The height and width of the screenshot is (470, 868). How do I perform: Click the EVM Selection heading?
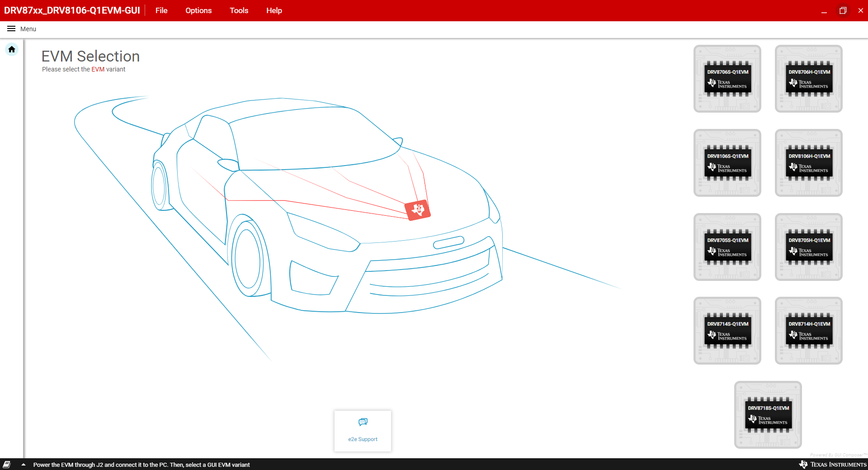90,56
